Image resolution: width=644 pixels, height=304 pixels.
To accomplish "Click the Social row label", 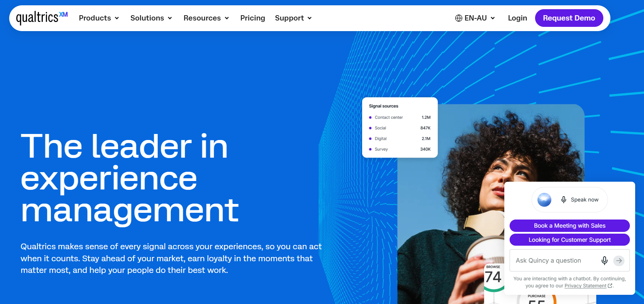I will click(x=380, y=128).
